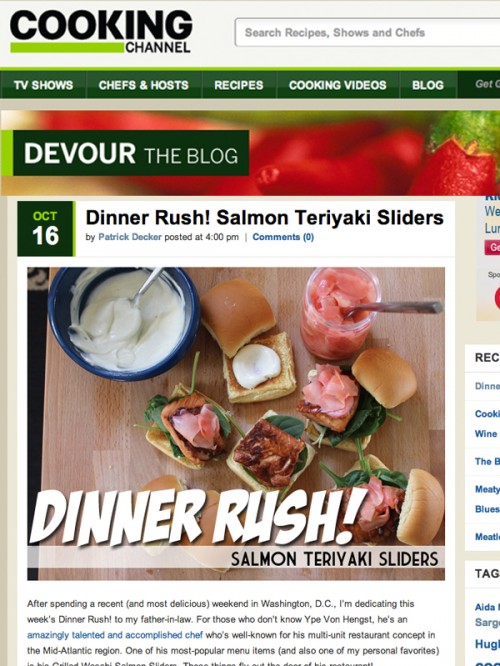Open the TV Shows menu
This screenshot has width=500, height=666.
[43, 85]
